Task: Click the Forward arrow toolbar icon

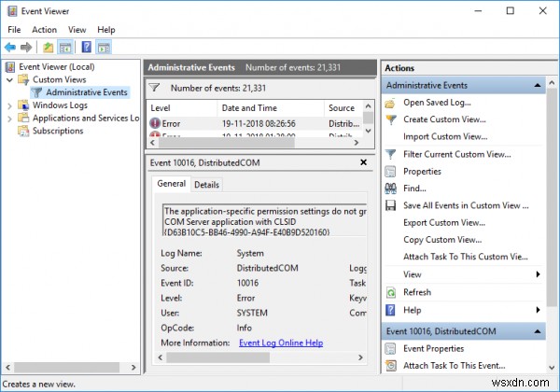Action: [x=26, y=47]
